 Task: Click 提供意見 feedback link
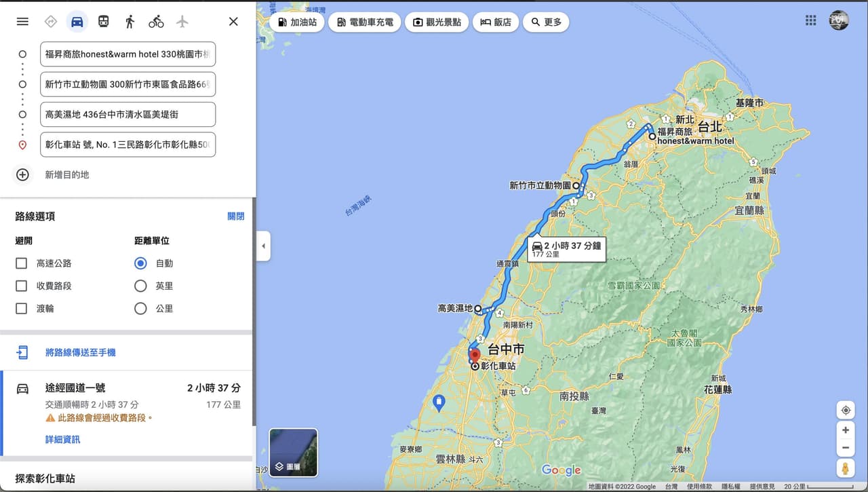[x=762, y=487]
